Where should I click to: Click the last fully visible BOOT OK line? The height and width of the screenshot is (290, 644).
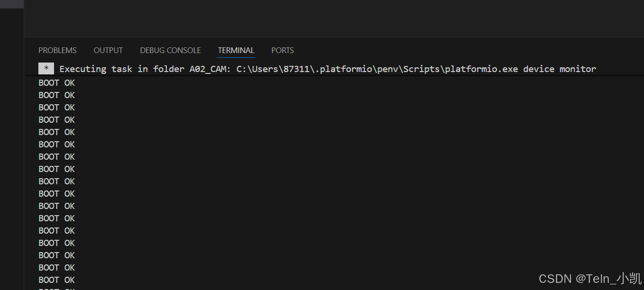[57, 280]
